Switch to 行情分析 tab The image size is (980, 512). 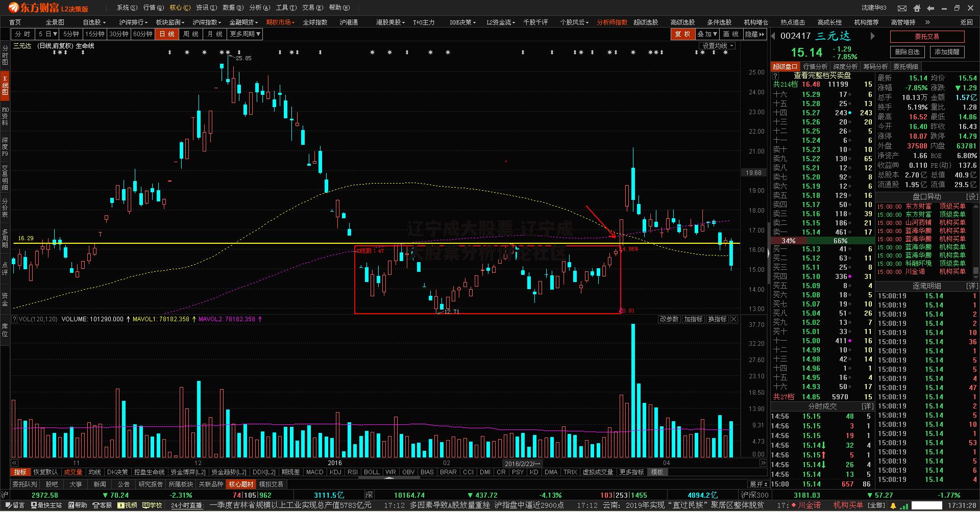tap(815, 67)
